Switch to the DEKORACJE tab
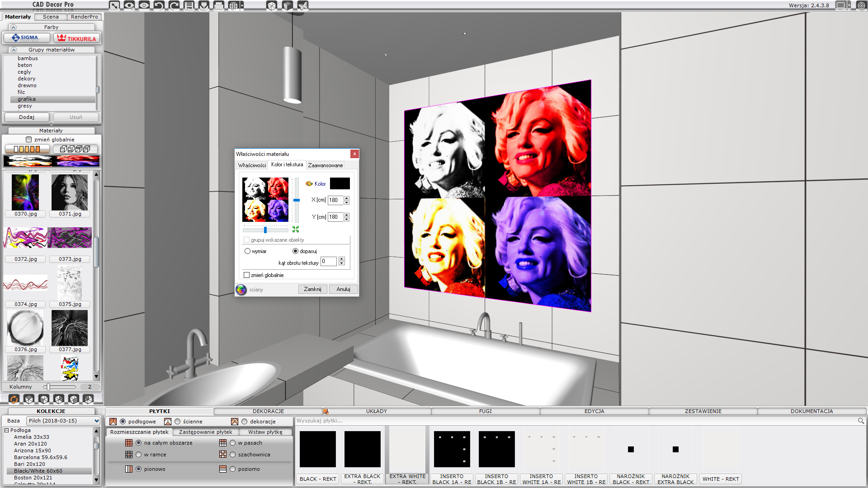Image resolution: width=868 pixels, height=488 pixels. click(268, 411)
